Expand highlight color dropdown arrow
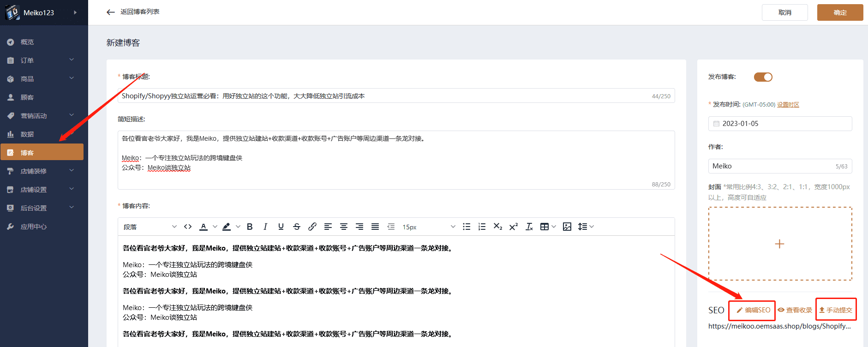 (x=238, y=227)
